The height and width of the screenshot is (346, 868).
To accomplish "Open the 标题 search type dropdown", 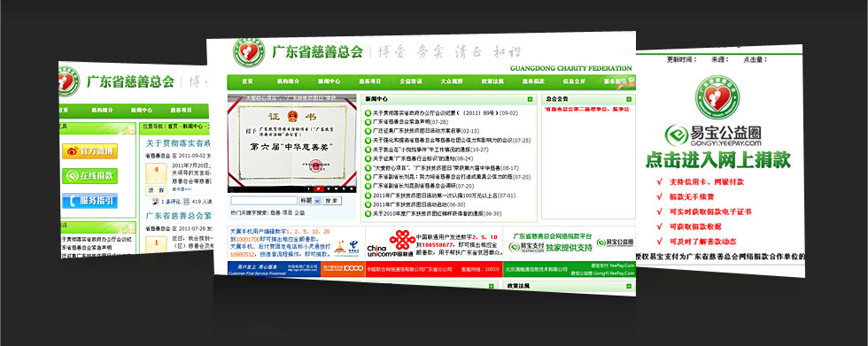I will tap(310, 201).
